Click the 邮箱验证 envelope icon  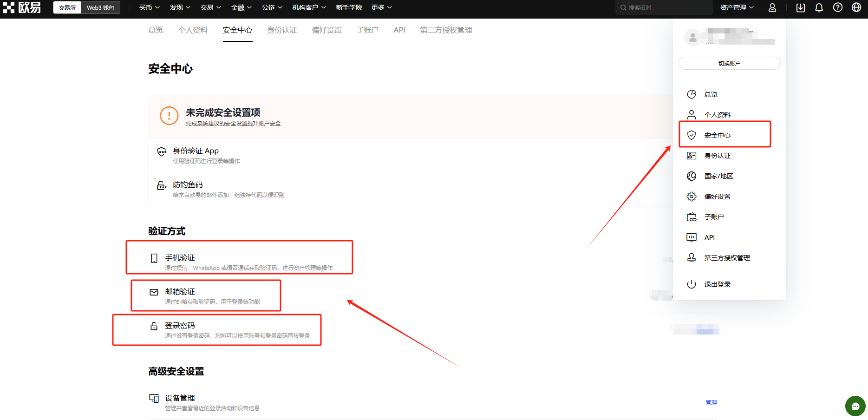tap(154, 292)
